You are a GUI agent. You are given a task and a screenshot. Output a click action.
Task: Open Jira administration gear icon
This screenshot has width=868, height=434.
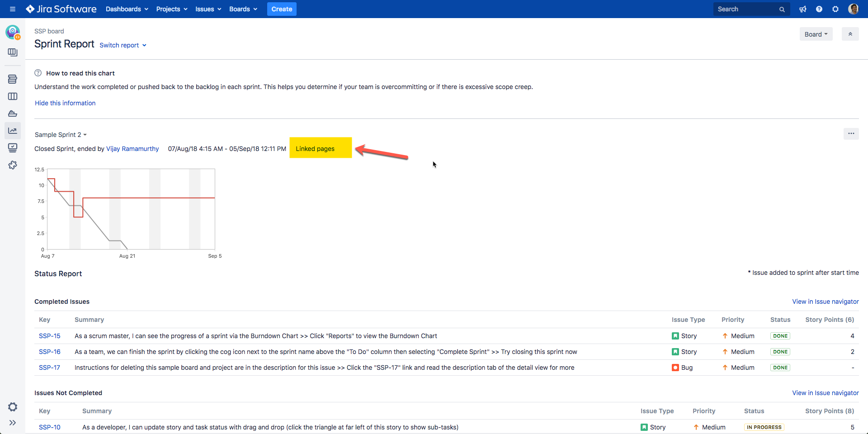point(835,9)
